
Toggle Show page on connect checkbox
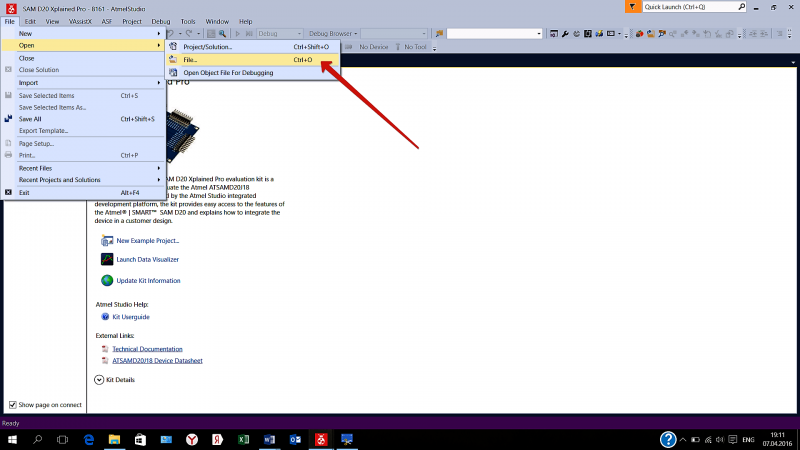point(13,405)
